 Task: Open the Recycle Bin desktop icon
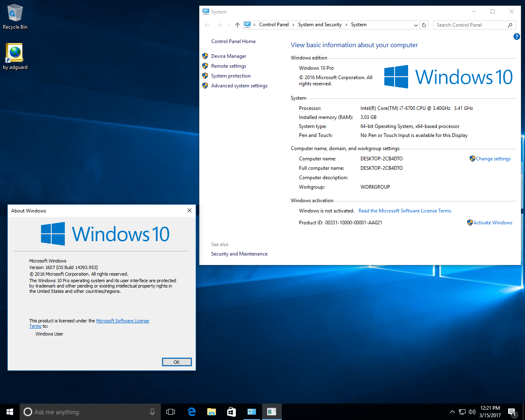point(15,17)
